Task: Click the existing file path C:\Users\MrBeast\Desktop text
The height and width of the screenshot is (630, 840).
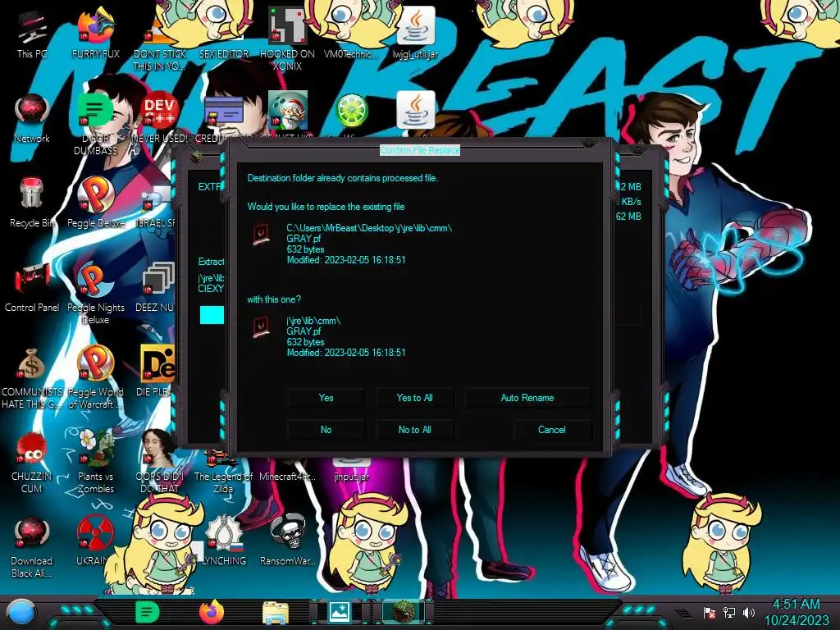Action: click(x=369, y=228)
